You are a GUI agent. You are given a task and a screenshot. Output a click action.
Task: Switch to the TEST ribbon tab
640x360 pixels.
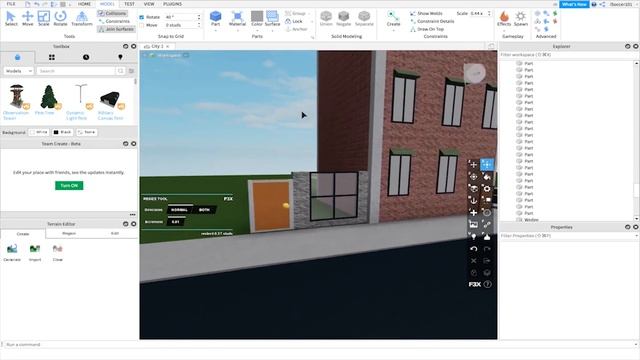tap(129, 4)
